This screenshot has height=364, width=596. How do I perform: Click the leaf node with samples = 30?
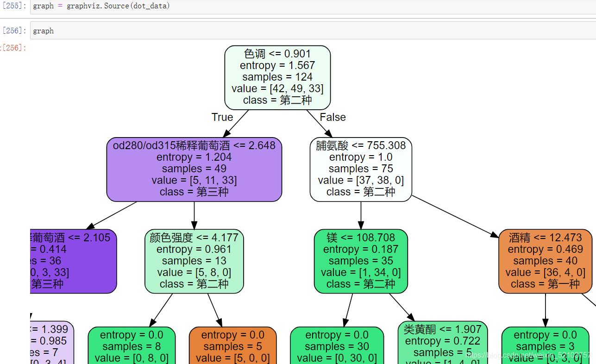click(337, 345)
